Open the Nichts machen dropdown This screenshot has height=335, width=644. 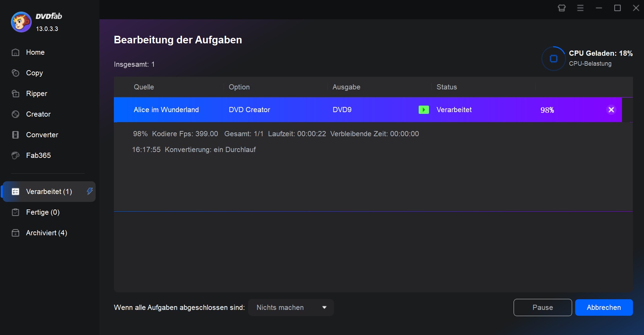291,307
